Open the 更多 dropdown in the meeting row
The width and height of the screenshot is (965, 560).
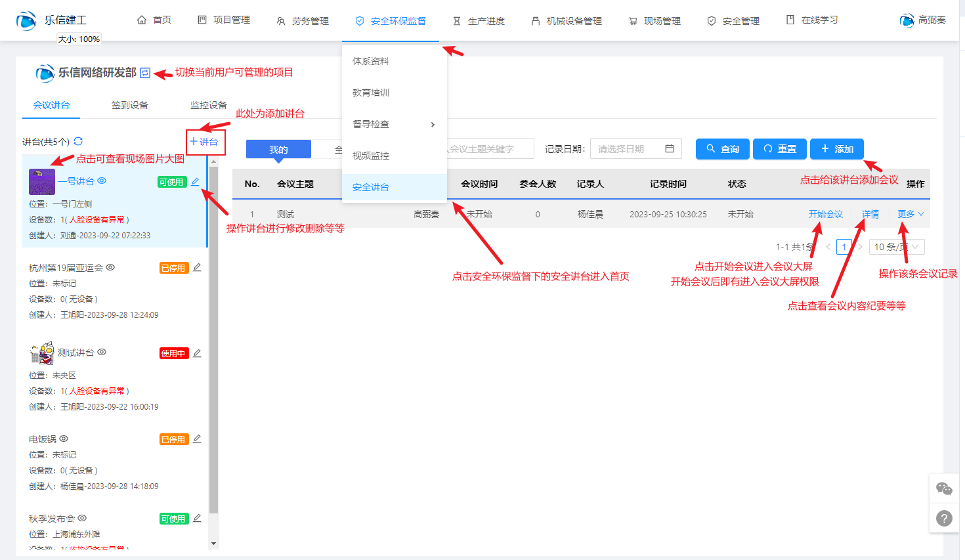(x=910, y=214)
